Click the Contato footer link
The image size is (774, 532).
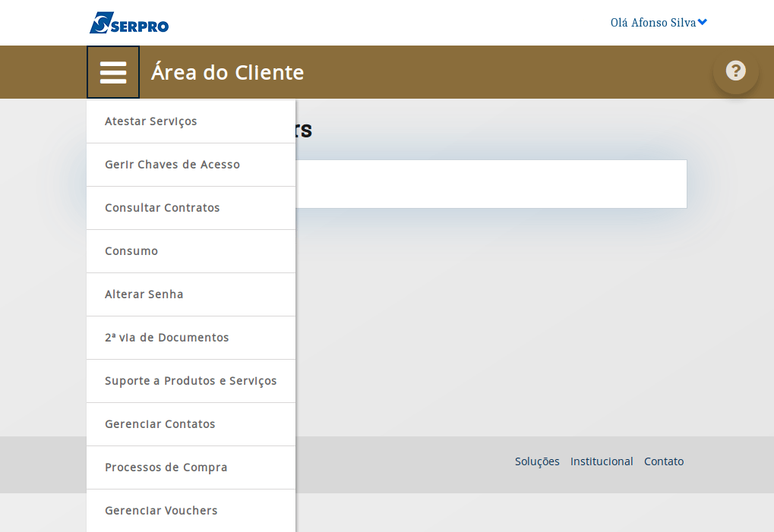click(664, 461)
